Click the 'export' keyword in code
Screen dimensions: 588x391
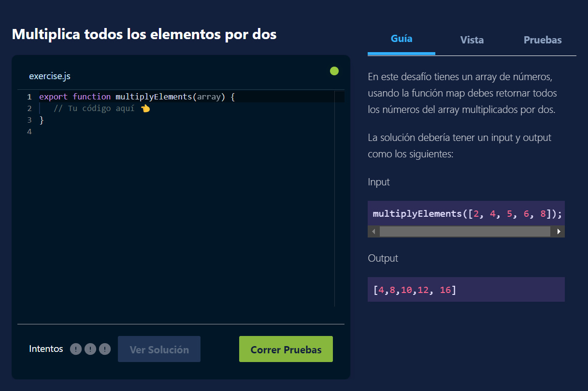click(x=54, y=97)
